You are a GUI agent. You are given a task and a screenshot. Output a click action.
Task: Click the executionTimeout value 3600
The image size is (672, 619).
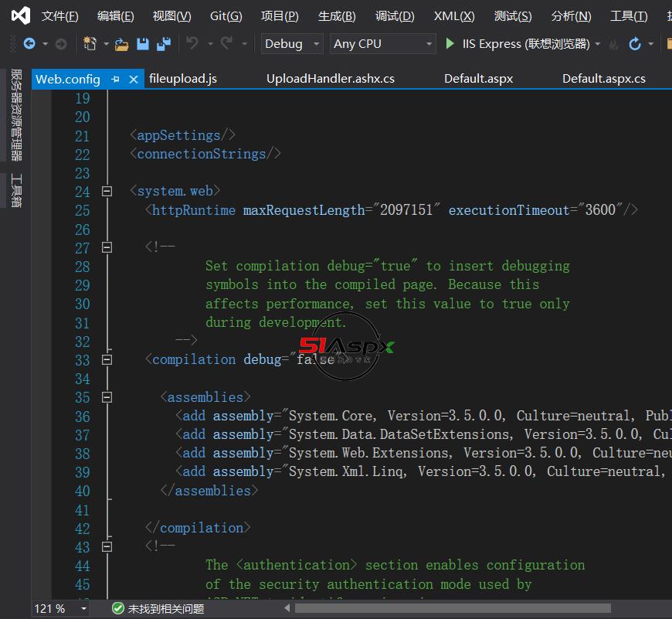coord(600,209)
